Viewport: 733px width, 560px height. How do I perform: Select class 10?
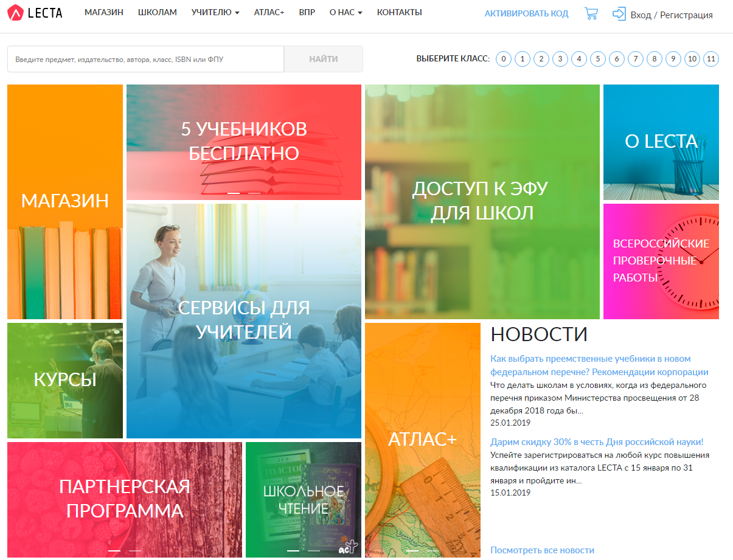pos(692,59)
